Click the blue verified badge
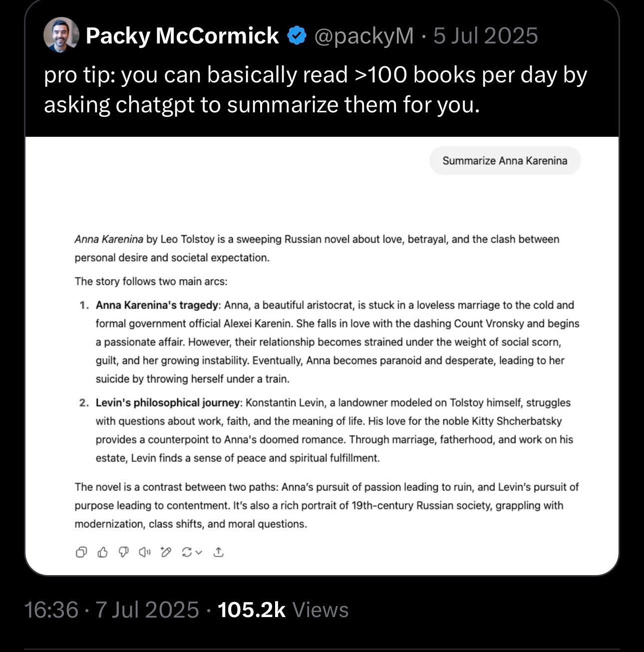This screenshot has height=652, width=644. click(297, 36)
